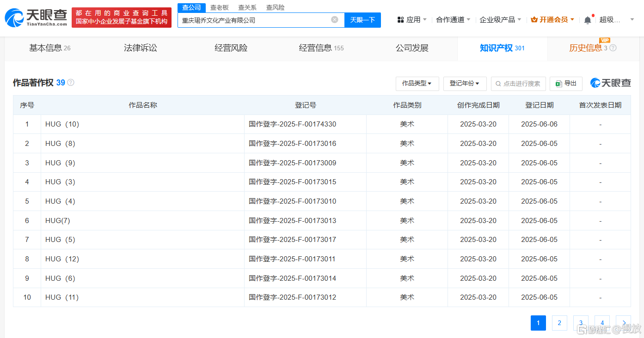Switch to the 查关系 search tab
Image resolution: width=644 pixels, height=338 pixels.
247,7
